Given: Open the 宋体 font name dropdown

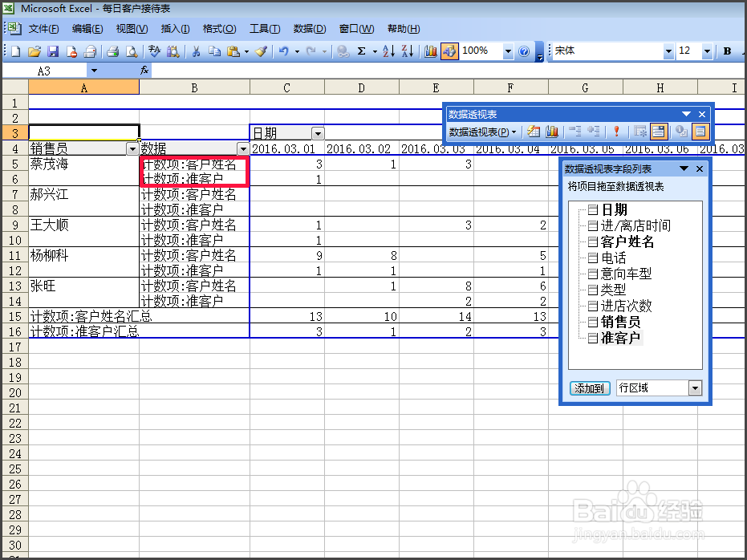Looking at the screenshot, I should pyautogui.click(x=668, y=51).
